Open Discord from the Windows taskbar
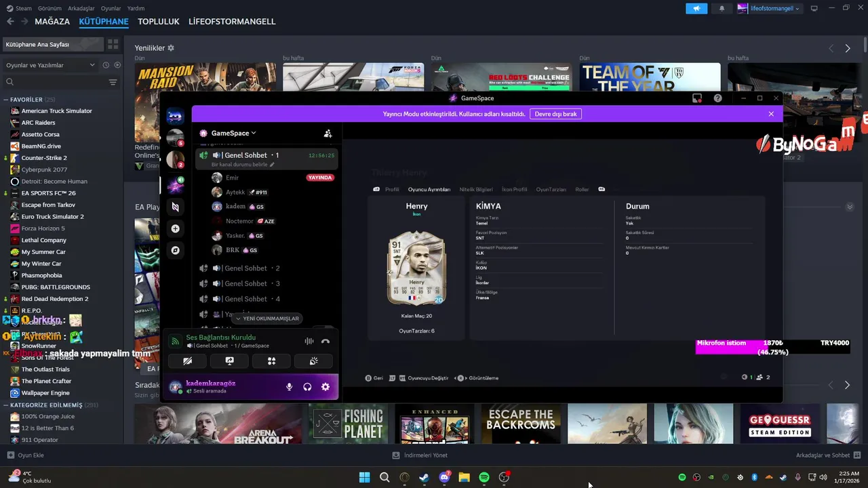The height and width of the screenshot is (488, 868). pos(444,477)
